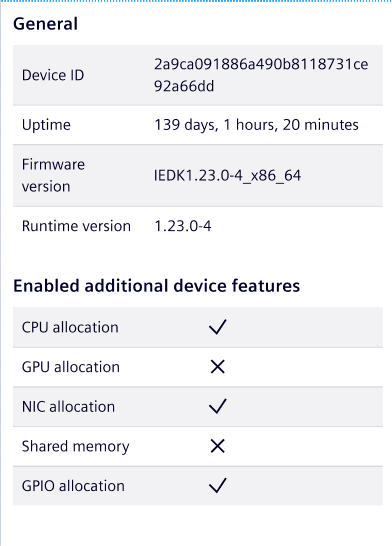
Task: Click the Shared memory cross icon
Action: (x=218, y=446)
